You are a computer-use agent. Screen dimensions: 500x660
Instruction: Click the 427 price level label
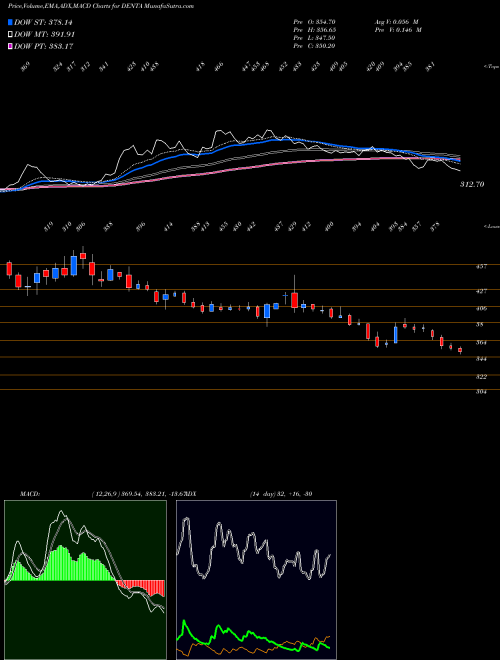tap(481, 291)
